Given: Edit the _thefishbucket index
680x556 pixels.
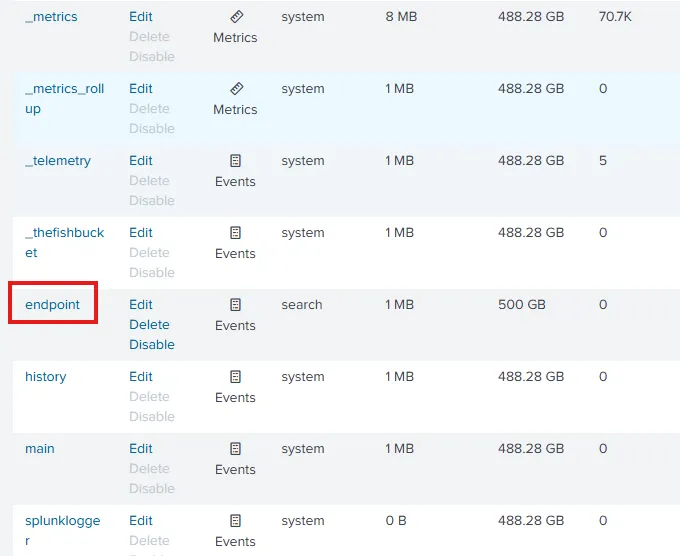Looking at the screenshot, I should [141, 233].
